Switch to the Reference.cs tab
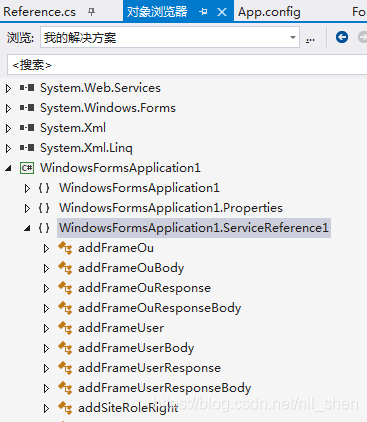This screenshot has height=422, width=367. click(x=40, y=12)
